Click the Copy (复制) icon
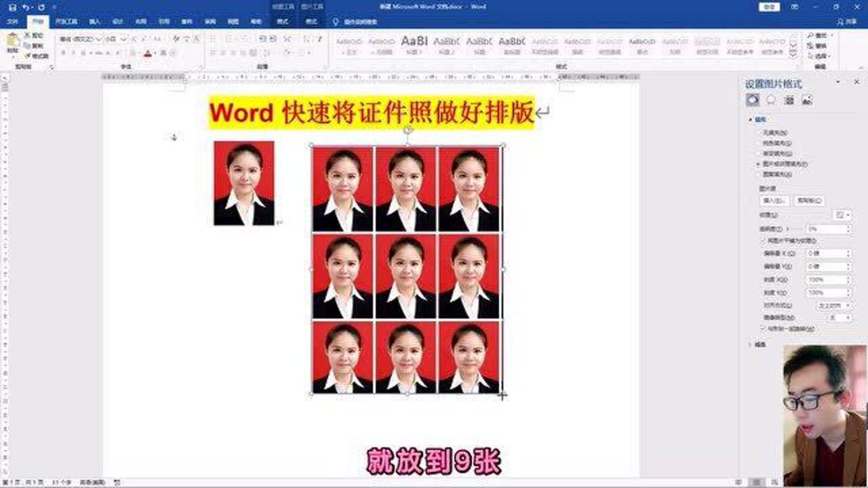Viewport: 868px width, 488px height. pos(27,45)
